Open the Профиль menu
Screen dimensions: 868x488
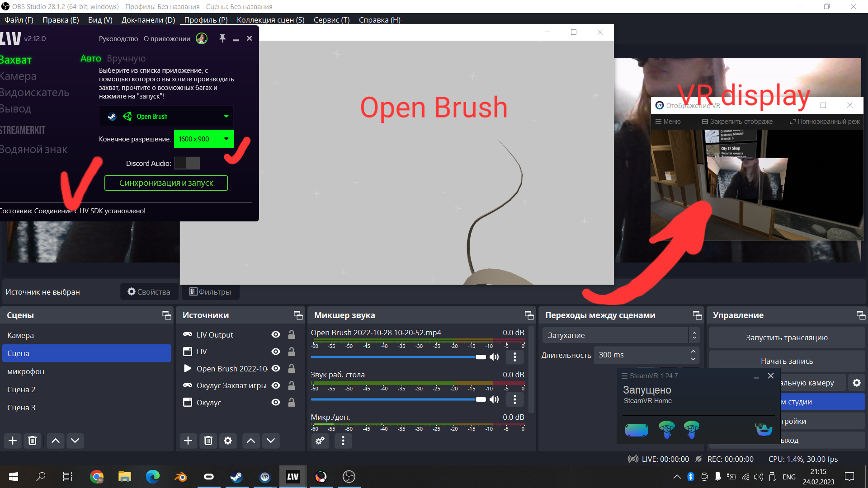tap(206, 20)
